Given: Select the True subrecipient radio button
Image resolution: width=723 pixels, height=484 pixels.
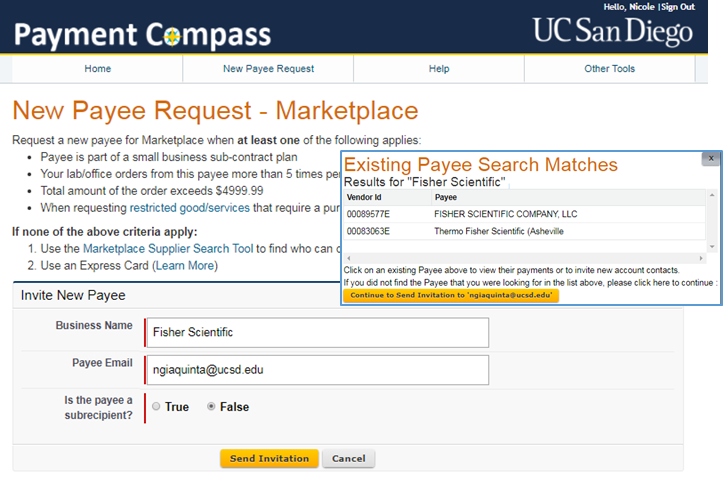Looking at the screenshot, I should 156,406.
